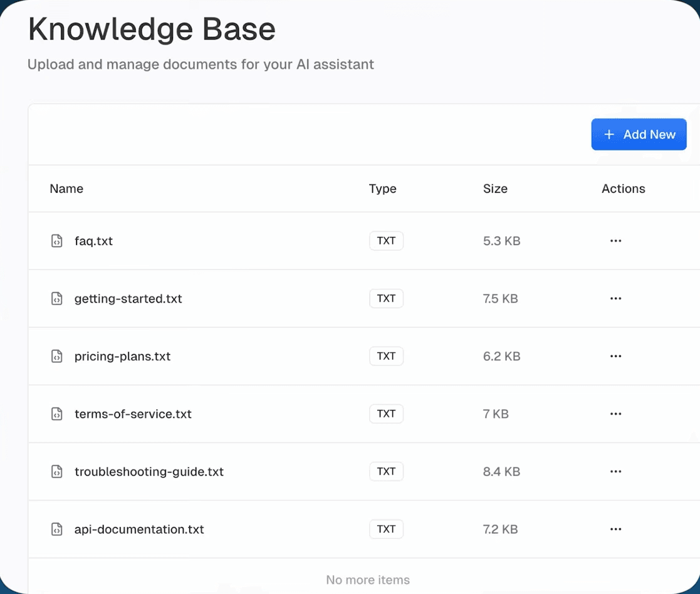Click the TXT badge on the api-documentation.txt row
Screen dimensions: 700x594
[386, 529]
